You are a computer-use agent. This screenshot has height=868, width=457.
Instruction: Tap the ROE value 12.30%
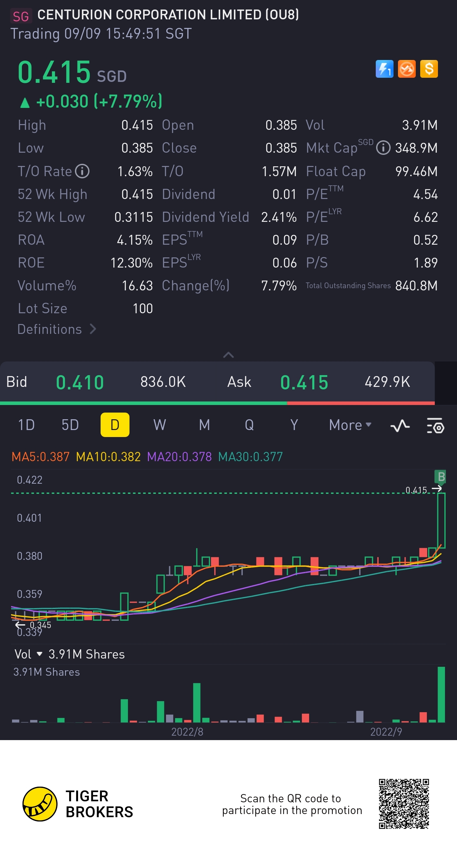pos(132,263)
